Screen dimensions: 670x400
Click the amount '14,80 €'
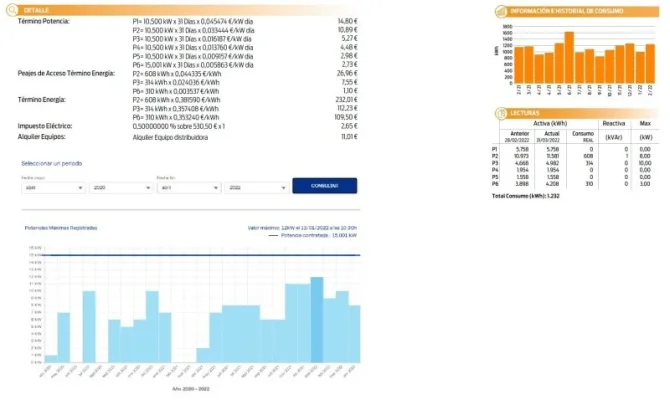click(x=347, y=21)
